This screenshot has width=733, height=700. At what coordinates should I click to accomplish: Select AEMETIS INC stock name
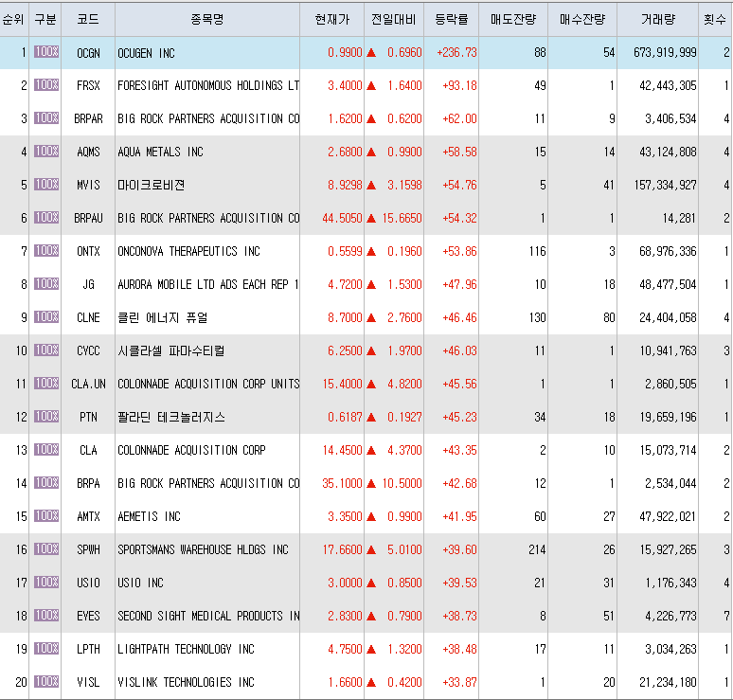pyautogui.click(x=149, y=516)
